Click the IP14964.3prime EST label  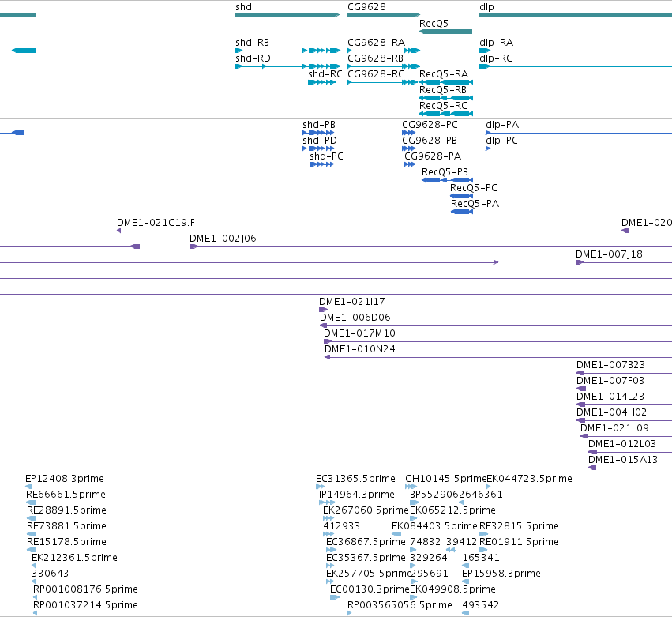coord(357,495)
